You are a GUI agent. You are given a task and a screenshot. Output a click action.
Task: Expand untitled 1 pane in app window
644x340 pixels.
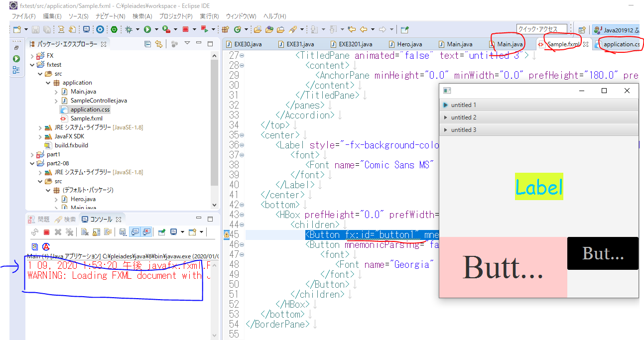[539, 105]
